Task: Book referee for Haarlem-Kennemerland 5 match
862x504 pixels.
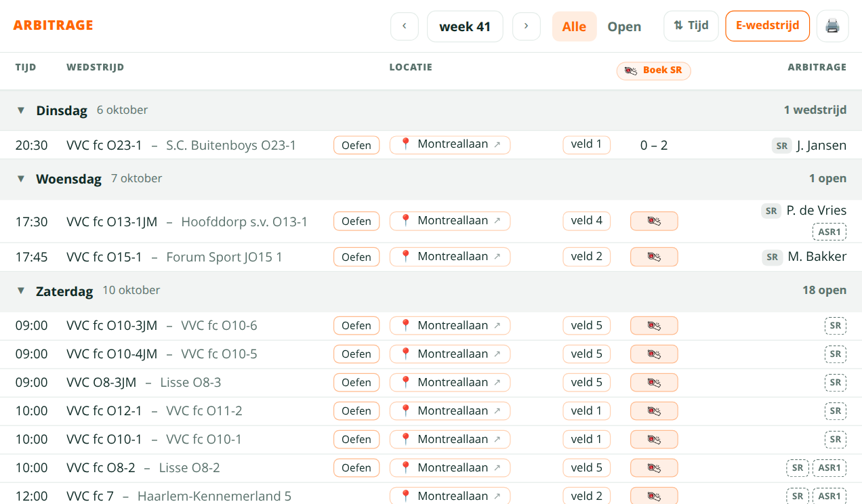Action: (654, 496)
